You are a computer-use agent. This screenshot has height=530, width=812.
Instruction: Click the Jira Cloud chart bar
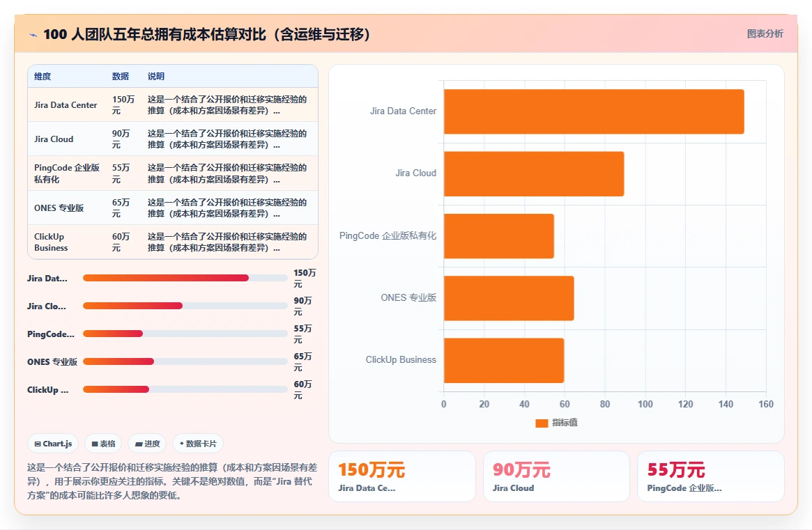(534, 173)
